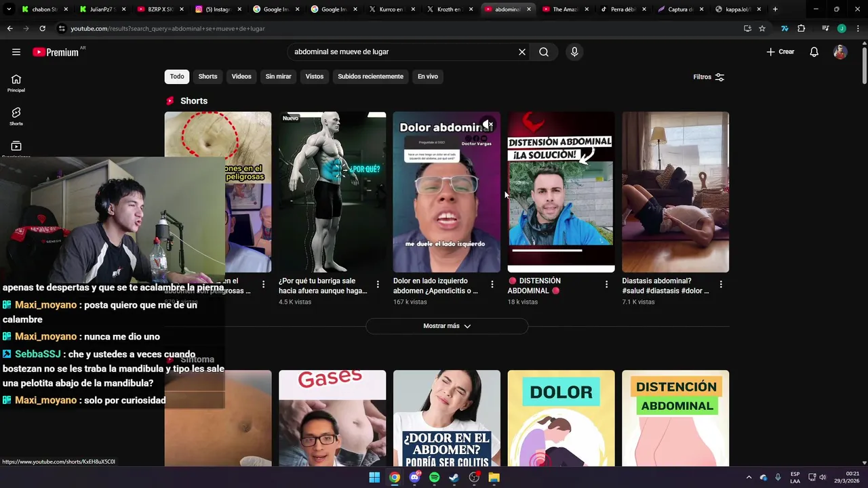
Task: Open '¿DOLOR EN EL ABDOMEN?' colitis thumbnail
Action: coord(447,418)
